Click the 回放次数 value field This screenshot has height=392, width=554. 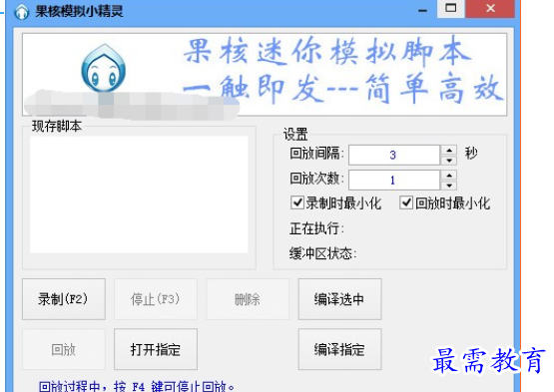[394, 181]
